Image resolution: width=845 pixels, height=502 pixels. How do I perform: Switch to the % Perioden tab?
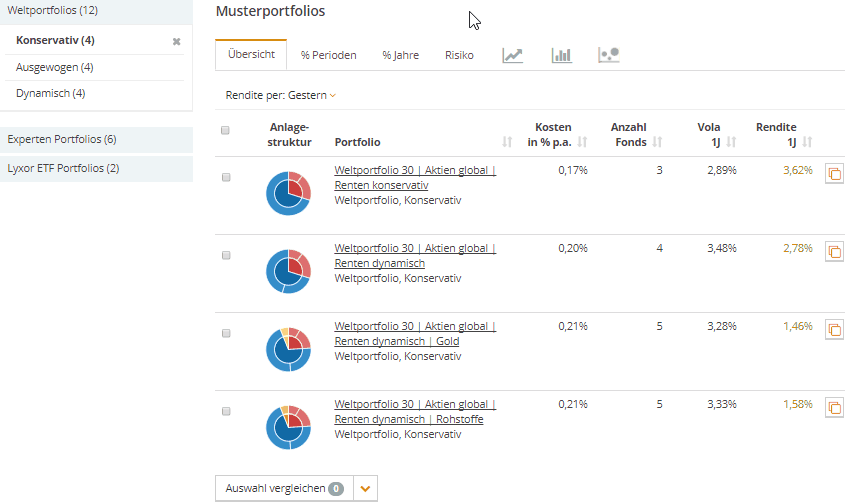(x=328, y=55)
